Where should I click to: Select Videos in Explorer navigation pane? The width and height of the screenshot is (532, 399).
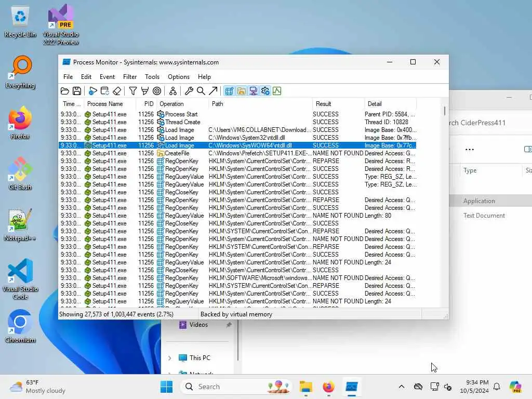pyautogui.click(x=198, y=325)
